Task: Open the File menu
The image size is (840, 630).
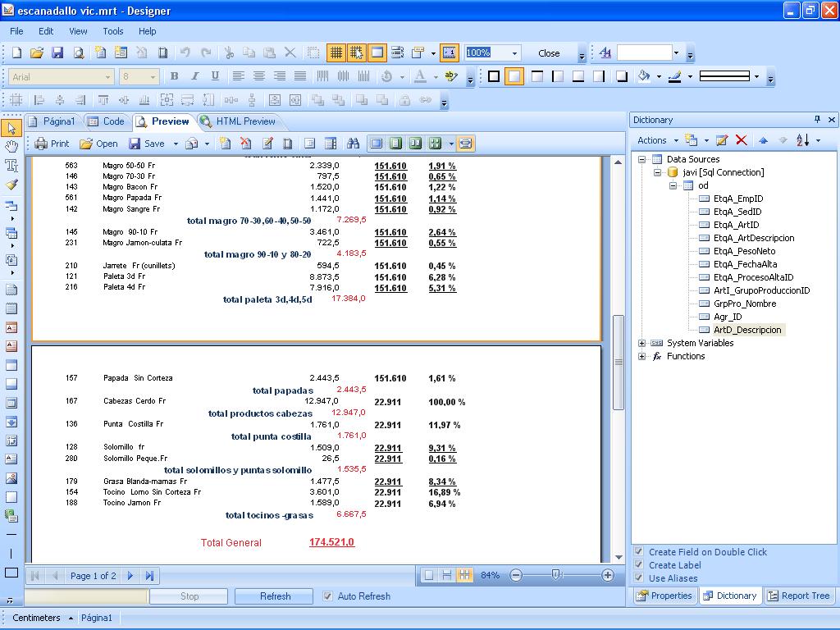Action: [x=16, y=31]
